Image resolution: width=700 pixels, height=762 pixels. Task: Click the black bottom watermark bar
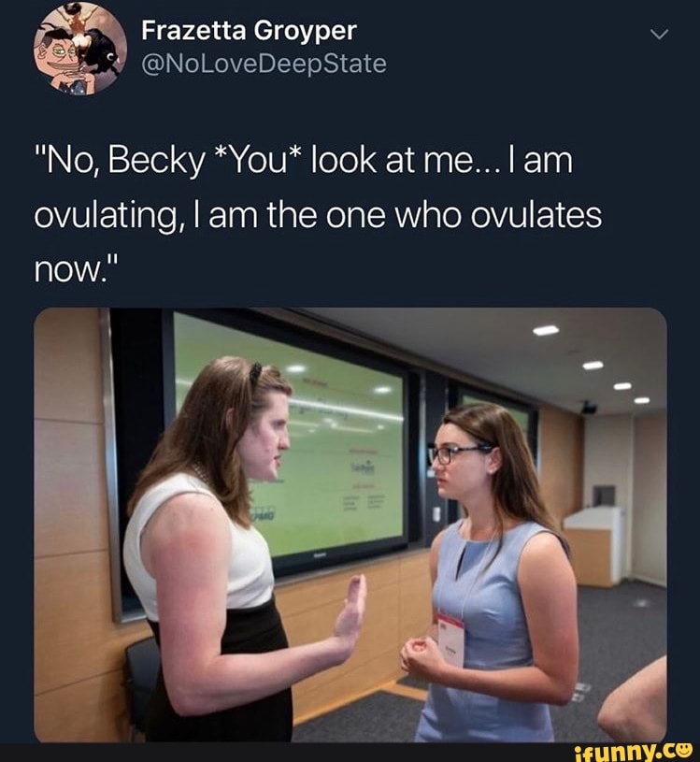350,752
